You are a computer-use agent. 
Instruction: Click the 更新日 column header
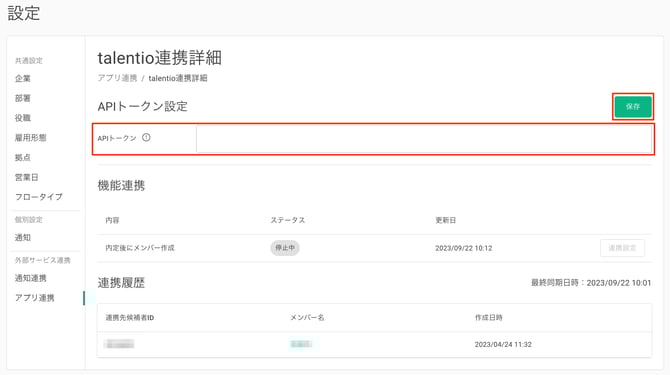pyautogui.click(x=445, y=220)
